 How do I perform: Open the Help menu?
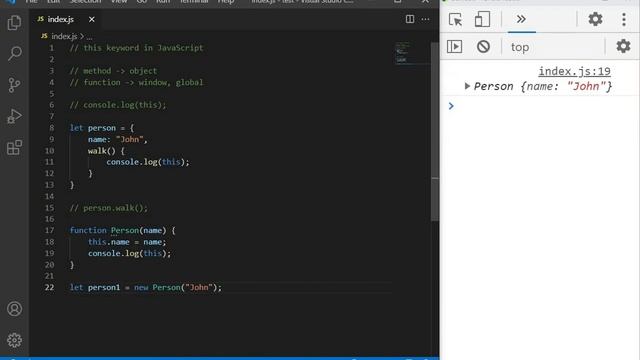pyautogui.click(x=226, y=2)
